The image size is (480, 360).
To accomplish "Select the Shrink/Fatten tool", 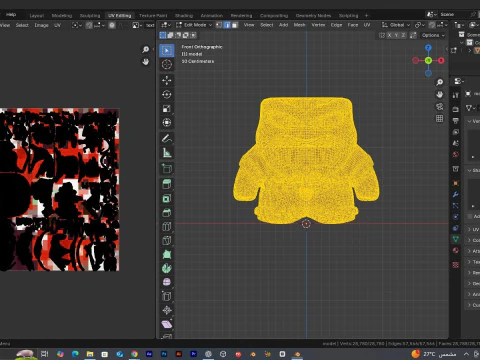I will (167, 310).
